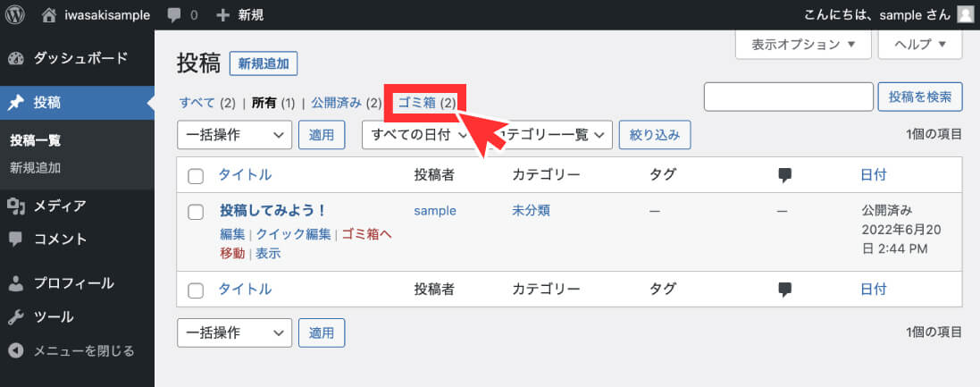This screenshot has width=980, height=387.
Task: Open the comments bubble in admin bar
Action: [174, 15]
